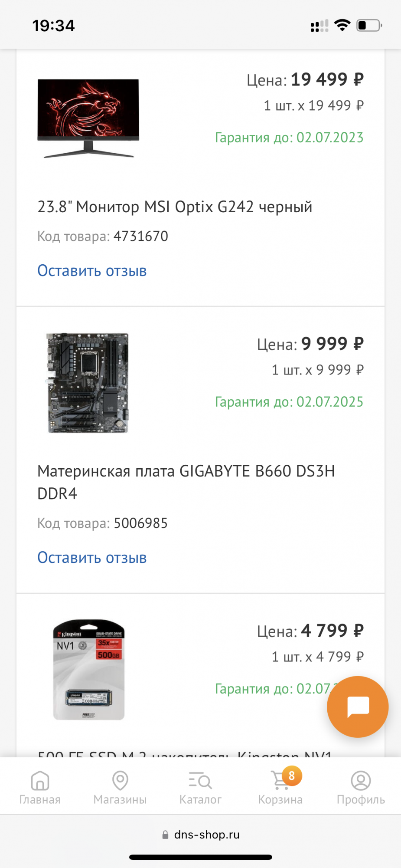Leave a review for MSI Optix G242 monitor
Screen dimensions: 401x868
point(92,270)
